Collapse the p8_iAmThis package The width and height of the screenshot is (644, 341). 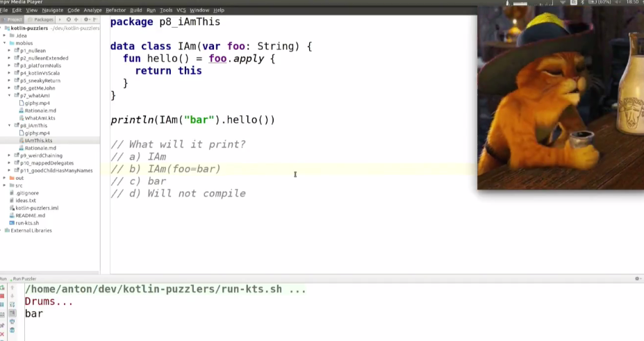coord(9,125)
